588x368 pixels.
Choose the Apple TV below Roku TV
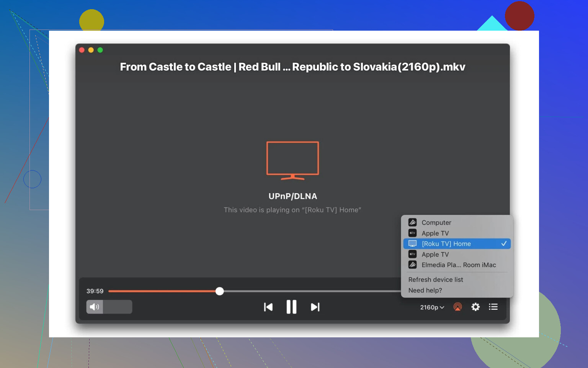tap(457, 254)
